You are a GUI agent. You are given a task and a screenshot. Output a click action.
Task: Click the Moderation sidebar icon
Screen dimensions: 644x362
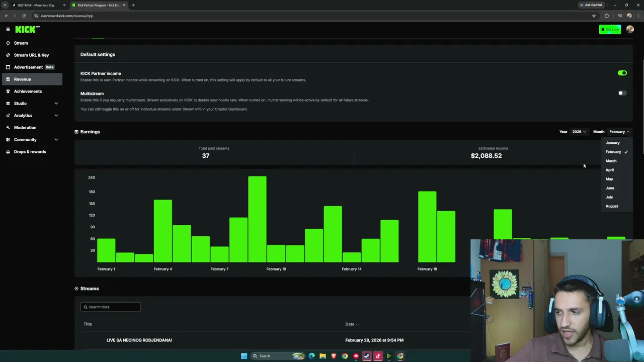[8, 128]
